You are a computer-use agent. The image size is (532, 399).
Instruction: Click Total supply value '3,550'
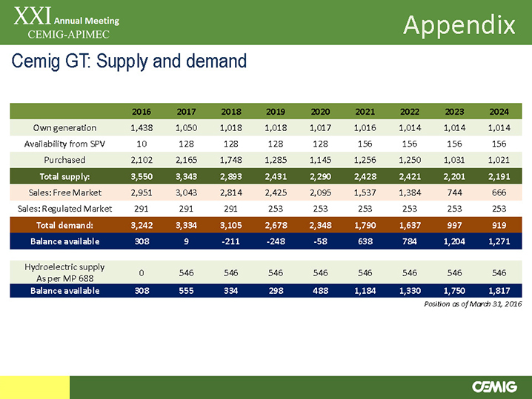point(142,177)
